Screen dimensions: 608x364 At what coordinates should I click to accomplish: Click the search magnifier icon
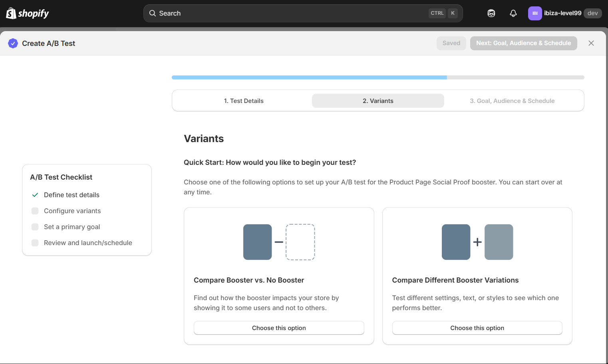pos(153,13)
